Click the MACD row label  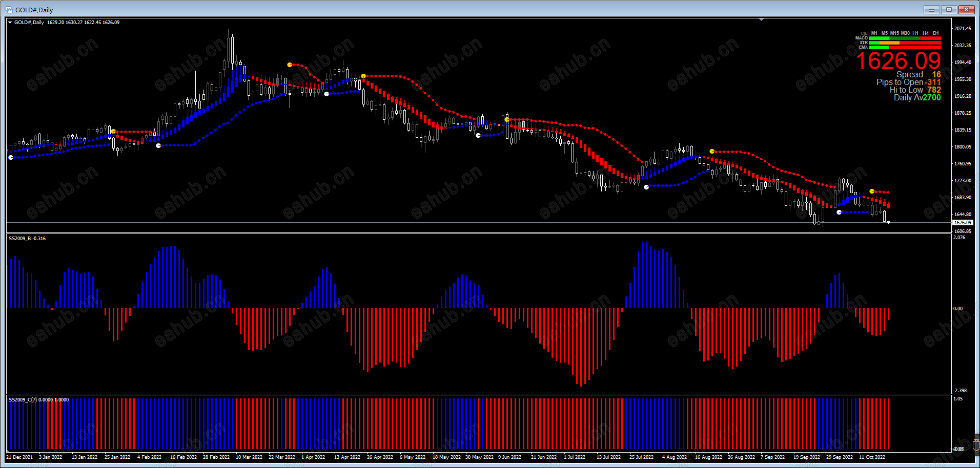pos(862,38)
